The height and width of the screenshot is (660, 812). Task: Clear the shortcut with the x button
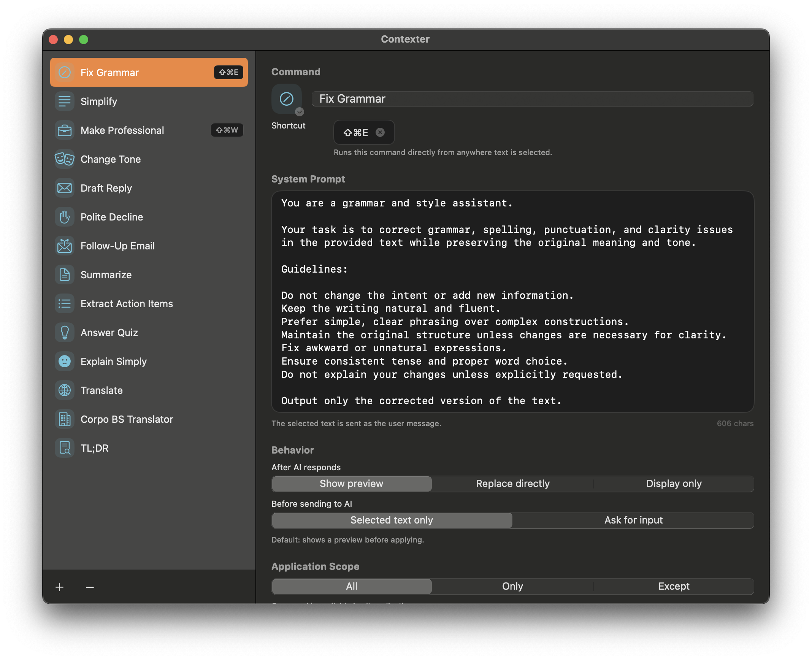[x=380, y=132]
